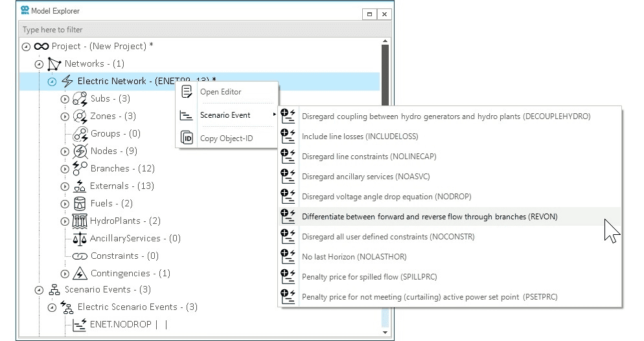This screenshot has height=341, width=644.
Task: Choose Open Editor from context menu
Action: pyautogui.click(x=227, y=92)
